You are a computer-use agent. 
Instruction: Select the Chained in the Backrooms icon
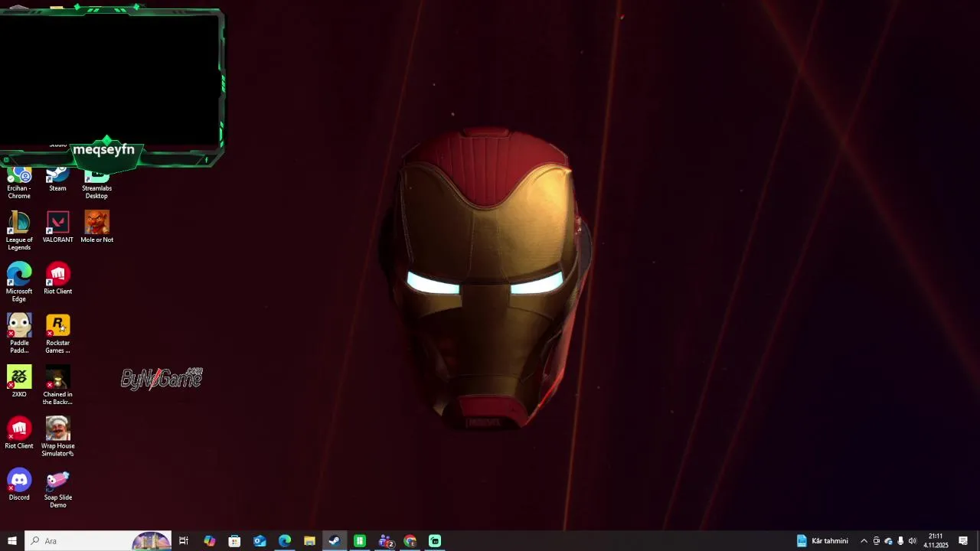coord(57,385)
